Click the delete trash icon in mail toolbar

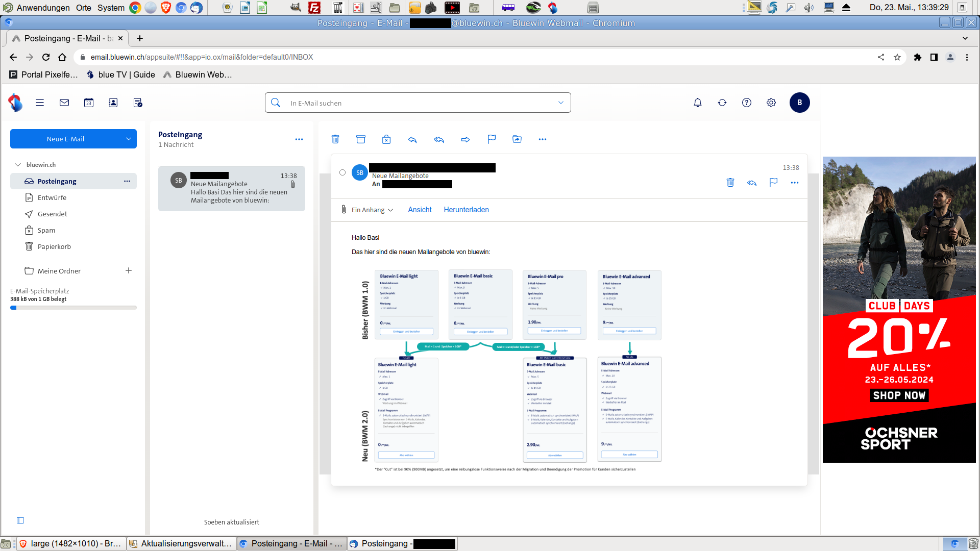[335, 139]
